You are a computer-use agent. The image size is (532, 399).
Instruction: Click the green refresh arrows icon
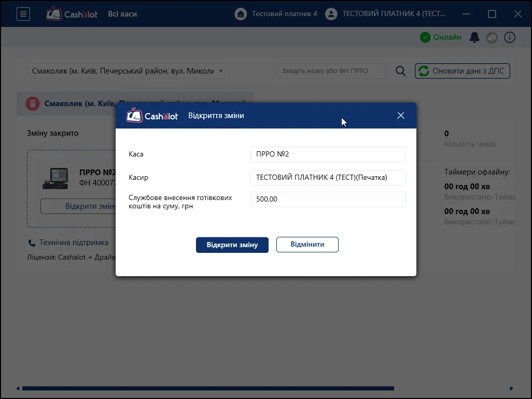(x=424, y=71)
